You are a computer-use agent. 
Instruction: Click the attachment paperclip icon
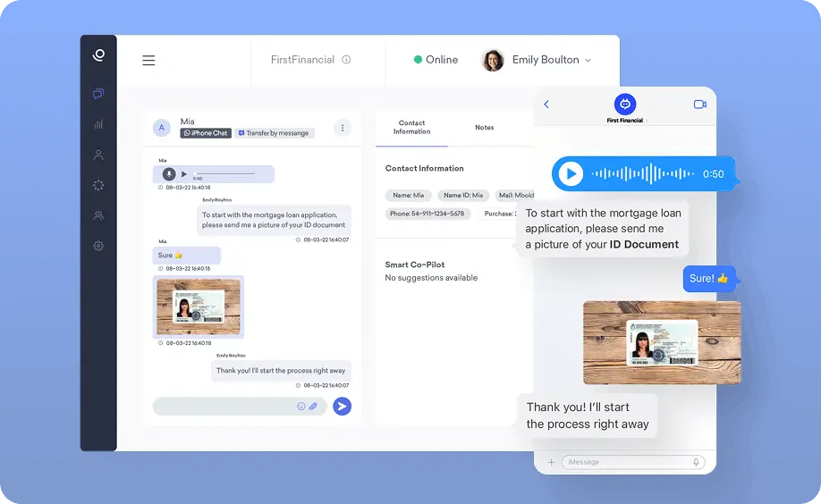pos(314,407)
